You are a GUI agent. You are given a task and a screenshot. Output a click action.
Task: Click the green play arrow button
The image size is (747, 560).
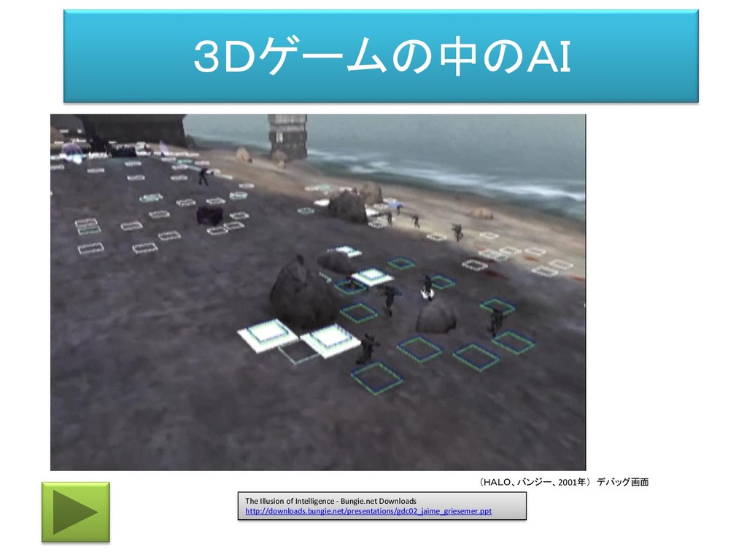click(x=76, y=513)
